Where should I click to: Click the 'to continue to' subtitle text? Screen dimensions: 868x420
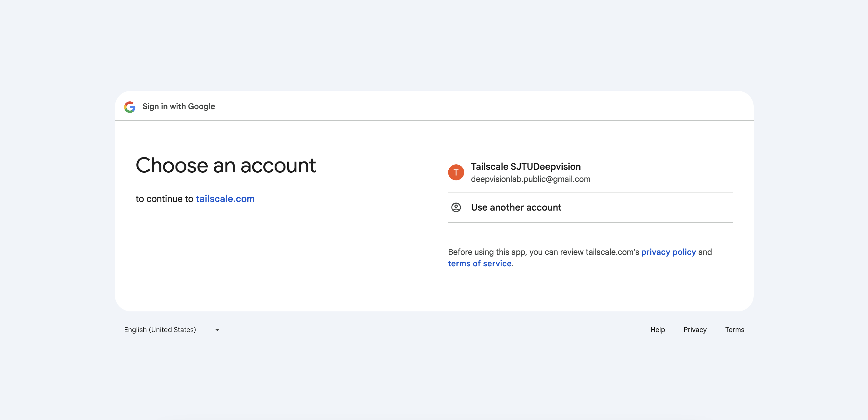pyautogui.click(x=164, y=199)
